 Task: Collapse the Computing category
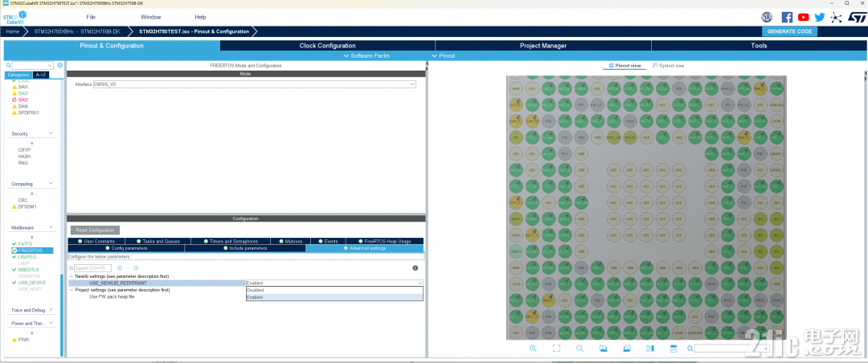pyautogui.click(x=51, y=184)
